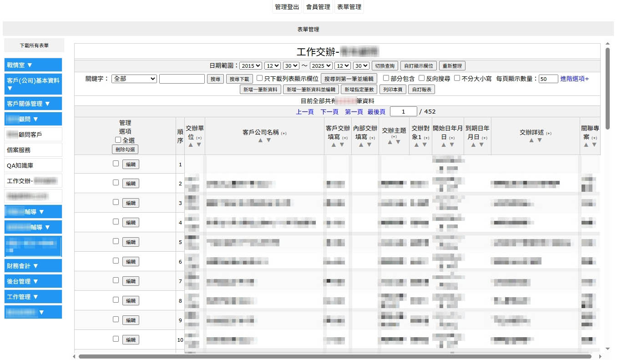Image resolution: width=617 pixels, height=364 pixels.
Task: Click the horizontal scrollbar at the bottom
Action: [335, 356]
